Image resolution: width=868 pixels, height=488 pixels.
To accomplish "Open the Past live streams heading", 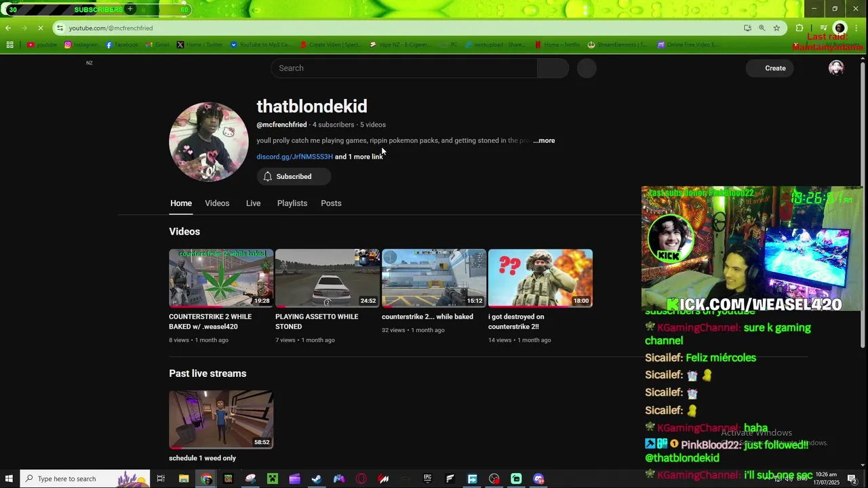I will click(208, 373).
